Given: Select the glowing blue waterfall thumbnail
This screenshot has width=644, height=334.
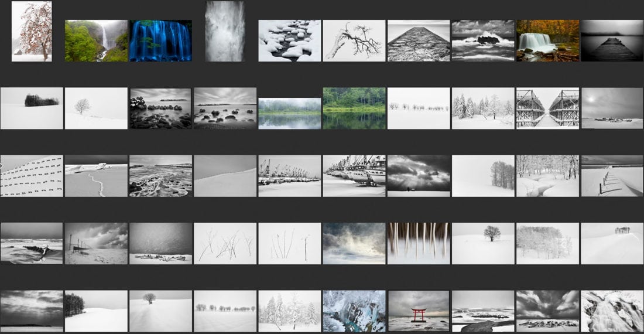Looking at the screenshot, I should coord(160,41).
